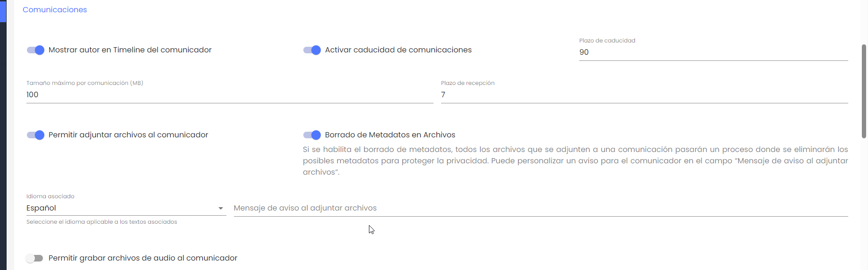Click the label text Mostrar autor en Timeline del comunicador
The height and width of the screenshot is (270, 868).
(130, 50)
